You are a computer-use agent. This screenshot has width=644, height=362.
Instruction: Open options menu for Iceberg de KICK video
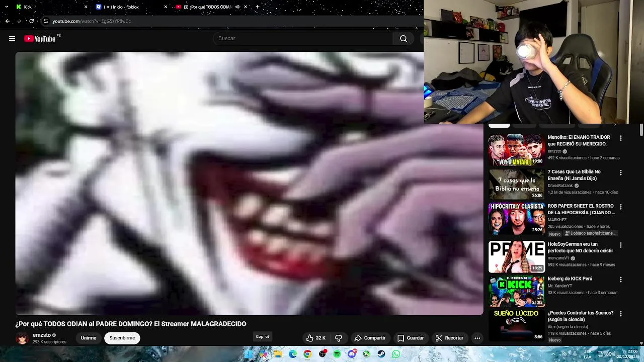pyautogui.click(x=620, y=279)
